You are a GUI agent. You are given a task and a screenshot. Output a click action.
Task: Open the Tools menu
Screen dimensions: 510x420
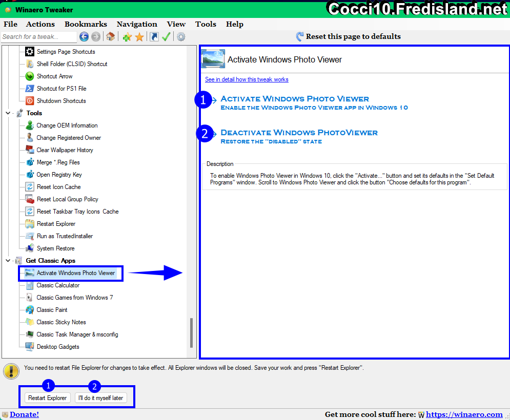(x=206, y=24)
